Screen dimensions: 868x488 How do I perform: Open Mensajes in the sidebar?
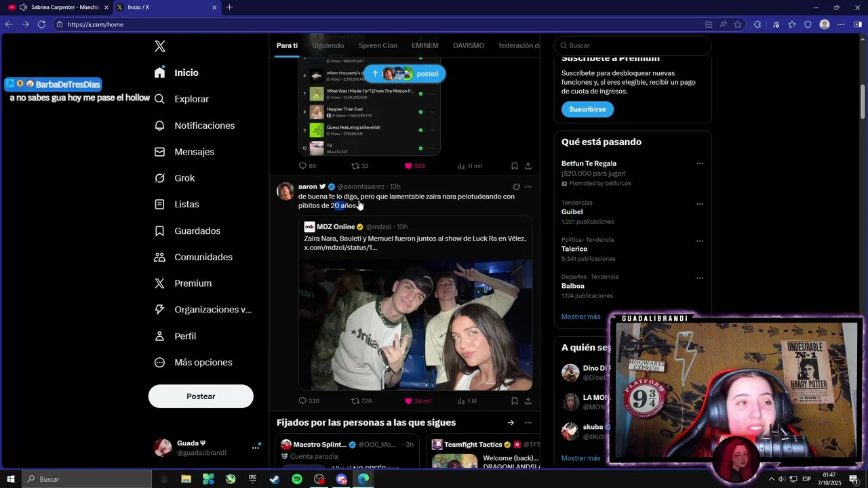(184, 152)
